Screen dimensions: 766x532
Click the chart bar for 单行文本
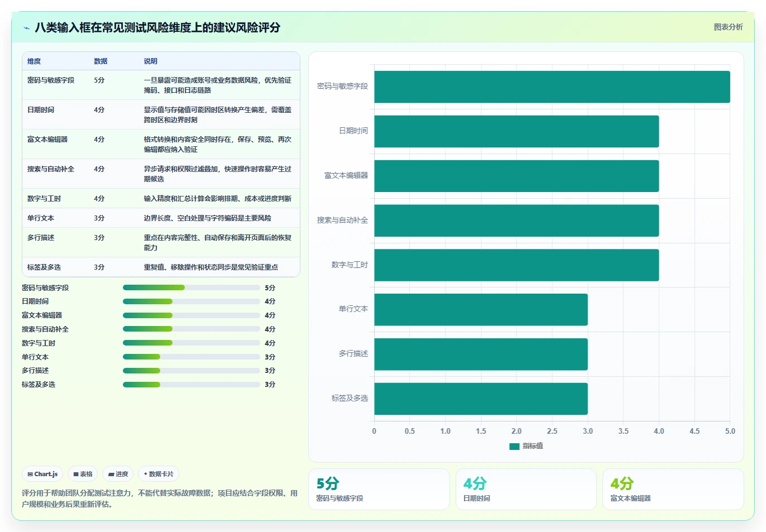pos(481,309)
